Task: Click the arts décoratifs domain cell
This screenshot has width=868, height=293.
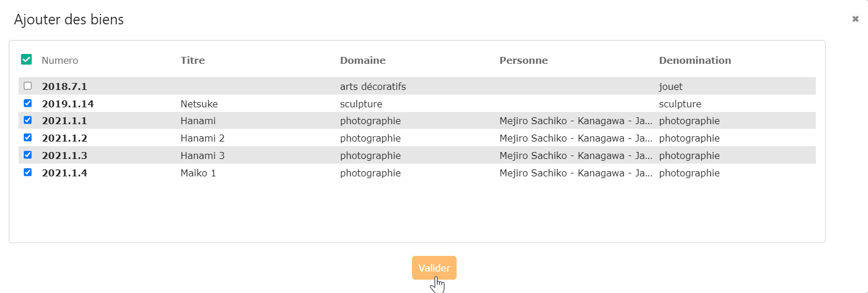Action: (373, 86)
